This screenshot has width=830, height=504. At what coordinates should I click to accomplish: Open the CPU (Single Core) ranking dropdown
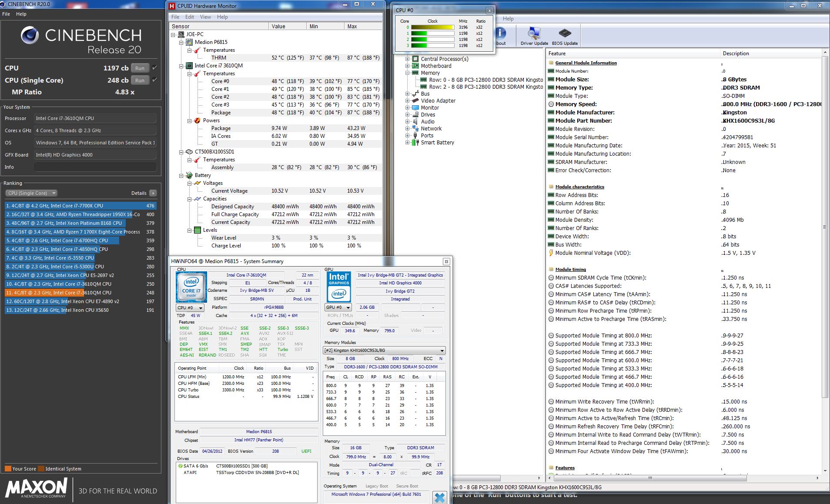pos(31,193)
